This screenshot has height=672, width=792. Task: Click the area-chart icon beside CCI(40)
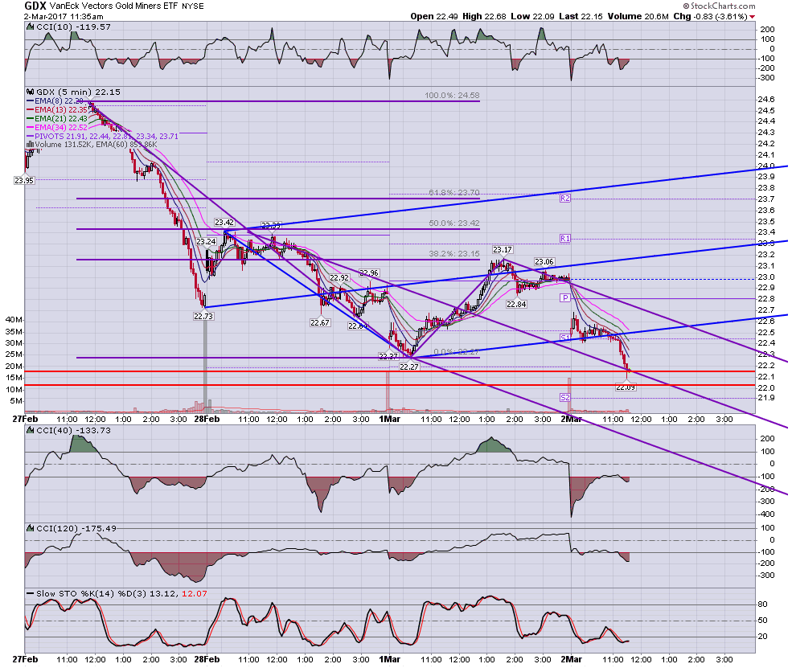click(x=31, y=431)
